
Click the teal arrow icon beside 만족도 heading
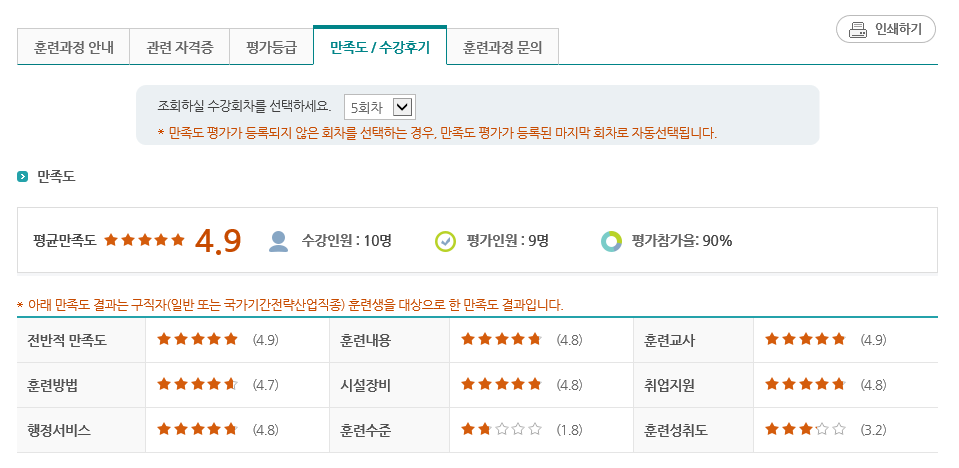pyautogui.click(x=23, y=177)
